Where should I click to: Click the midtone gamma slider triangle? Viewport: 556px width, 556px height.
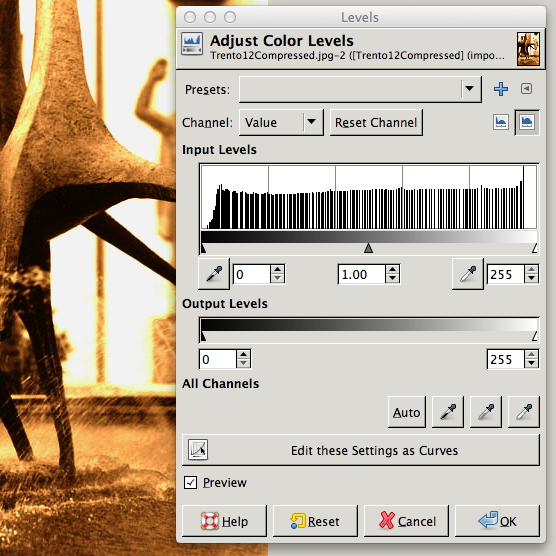[x=368, y=248]
